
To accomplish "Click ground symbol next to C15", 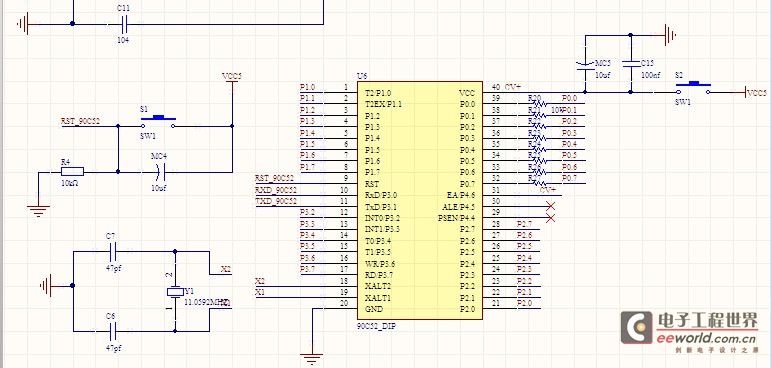I will (670, 35).
